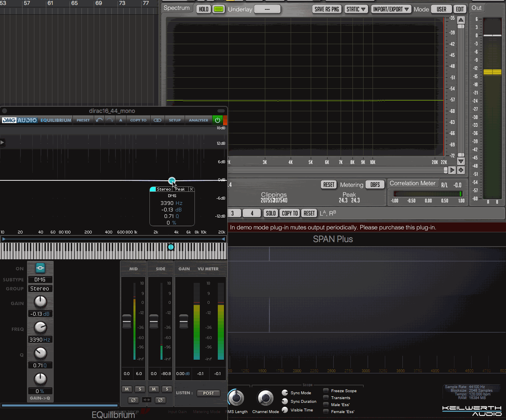This screenshot has height=420, width=506.
Task: Click the diamond zoom reset icon under spectrum
Action: (x=461, y=170)
